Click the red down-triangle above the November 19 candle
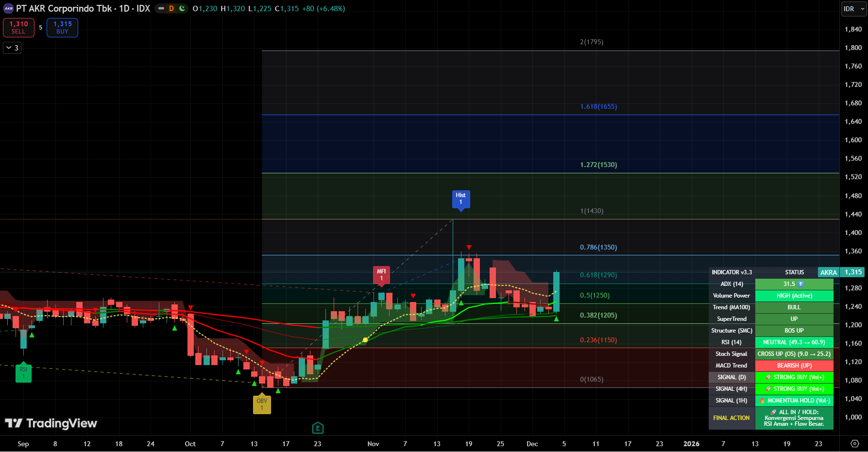Viewport: 868px width, 452px height. [x=469, y=248]
